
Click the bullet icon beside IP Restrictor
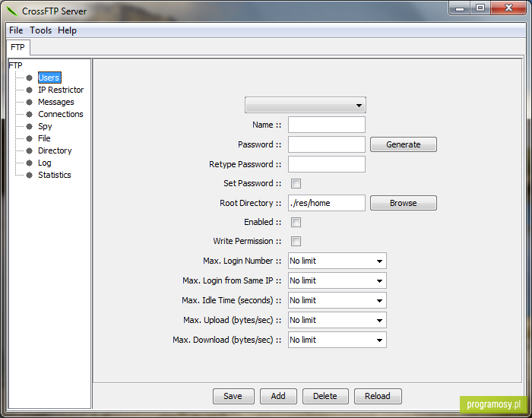30,90
